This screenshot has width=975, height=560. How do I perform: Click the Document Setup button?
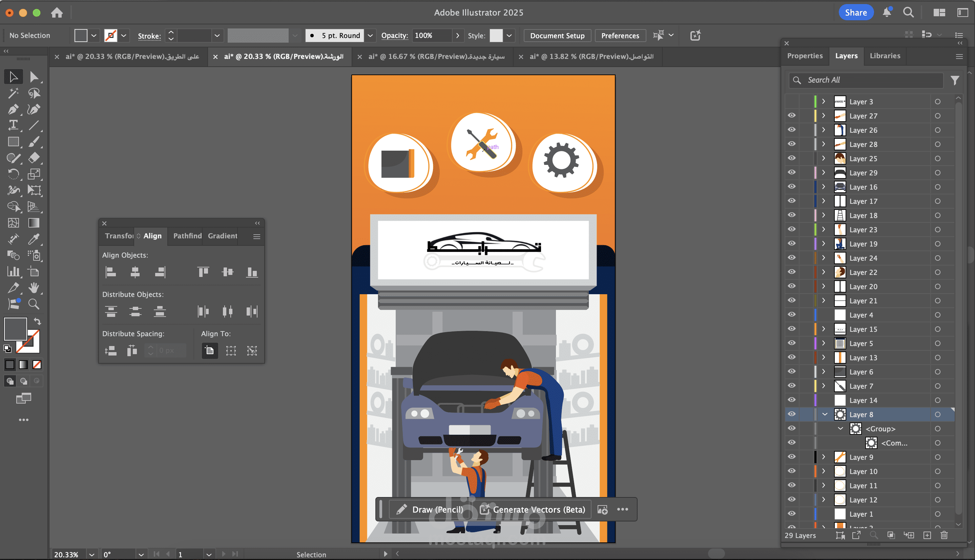pos(557,36)
